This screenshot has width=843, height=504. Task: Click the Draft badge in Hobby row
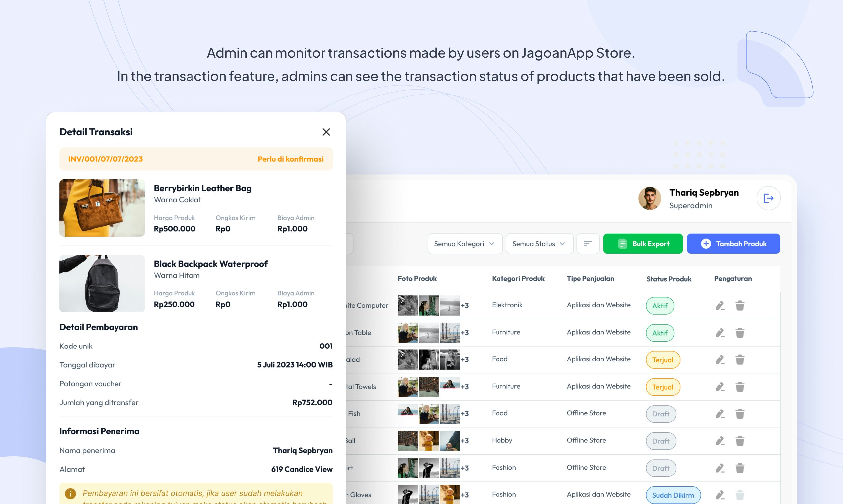tap(660, 441)
